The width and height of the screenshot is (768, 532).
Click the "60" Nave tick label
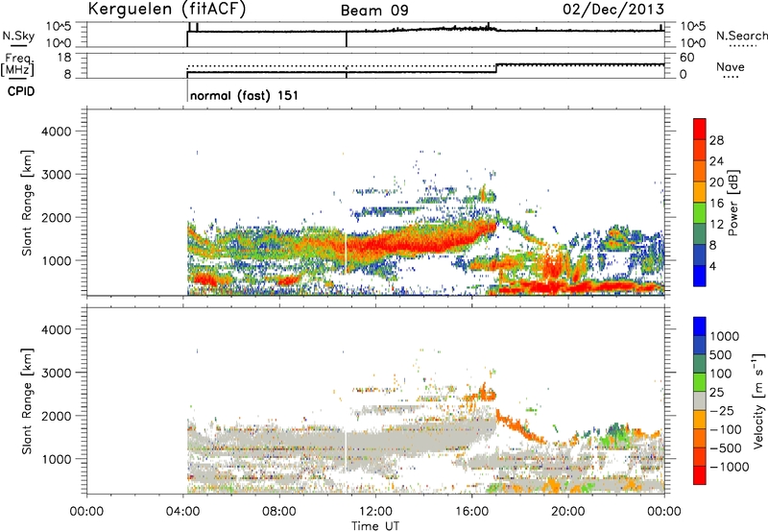click(x=686, y=58)
